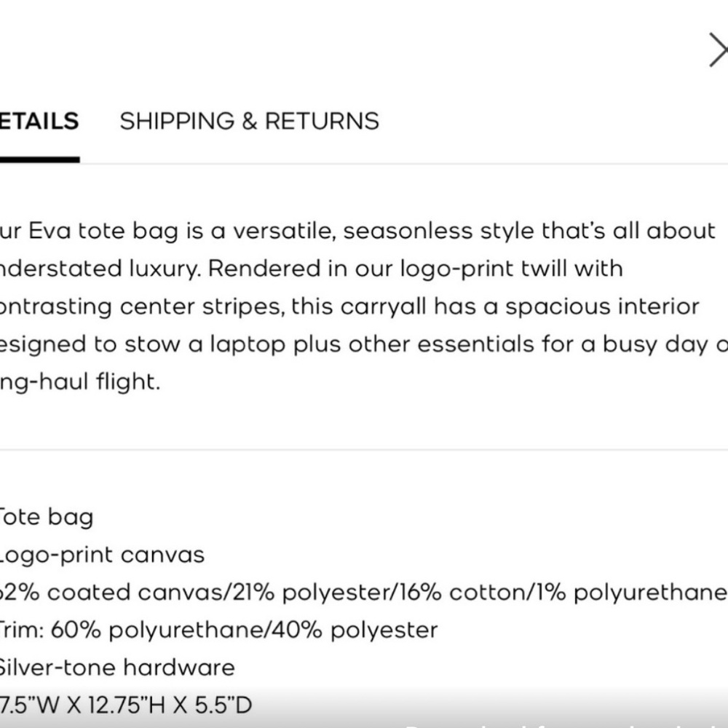
Task: Click 'long-haul flight' at paragraph end
Action: [x=80, y=382]
